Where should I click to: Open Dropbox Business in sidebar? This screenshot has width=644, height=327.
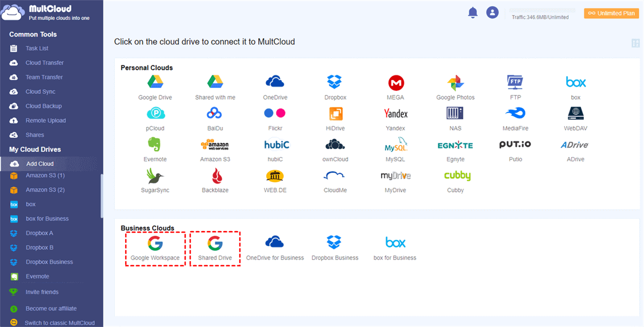50,262
